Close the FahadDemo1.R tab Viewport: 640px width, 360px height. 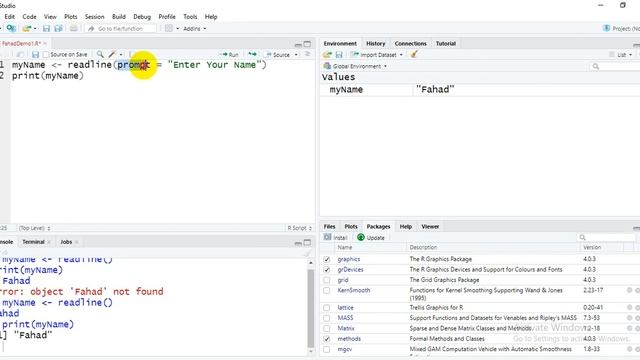45,43
